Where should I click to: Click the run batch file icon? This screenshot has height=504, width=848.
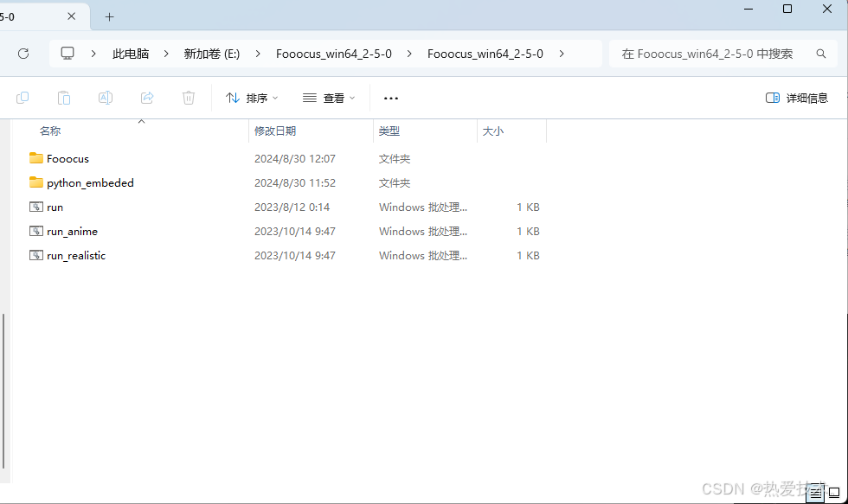pos(36,207)
